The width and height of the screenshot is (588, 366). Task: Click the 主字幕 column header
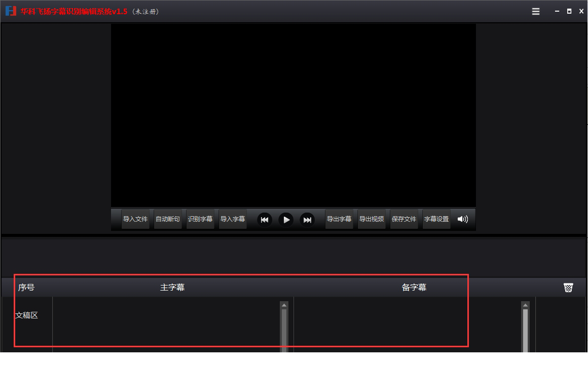172,287
